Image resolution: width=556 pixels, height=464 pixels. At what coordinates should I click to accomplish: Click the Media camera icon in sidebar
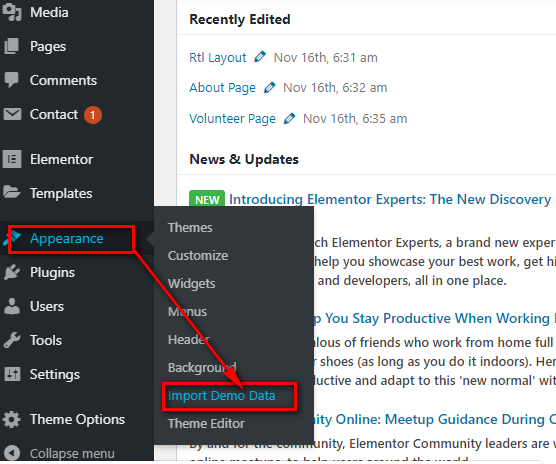pos(12,12)
